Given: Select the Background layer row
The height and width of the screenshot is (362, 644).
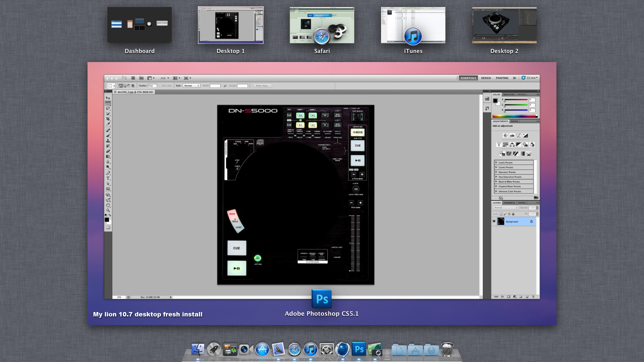Looking at the screenshot, I should (x=514, y=222).
